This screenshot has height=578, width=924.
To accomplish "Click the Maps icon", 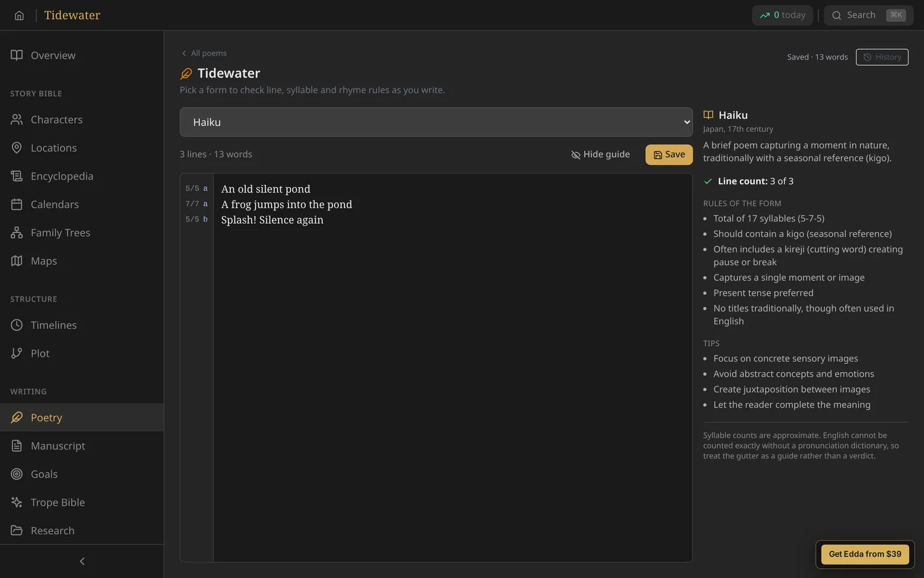I will pyautogui.click(x=17, y=261).
